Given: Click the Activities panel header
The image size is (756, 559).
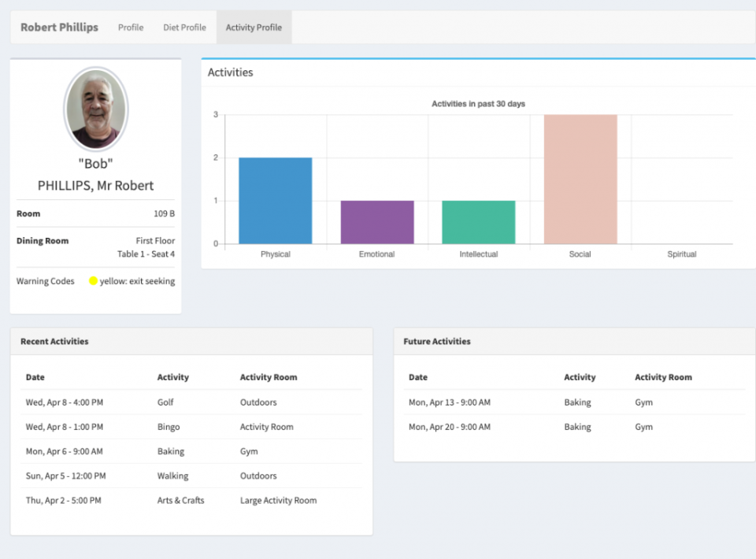Looking at the screenshot, I should (x=230, y=72).
